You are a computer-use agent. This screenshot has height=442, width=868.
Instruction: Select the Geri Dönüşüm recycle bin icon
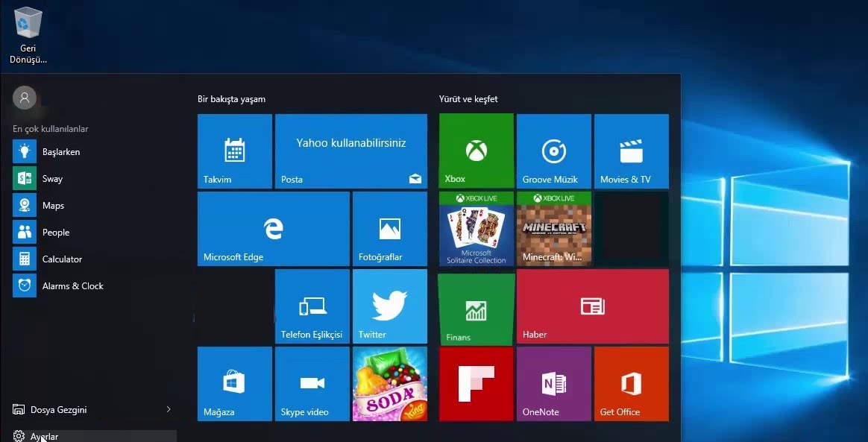pos(28,35)
